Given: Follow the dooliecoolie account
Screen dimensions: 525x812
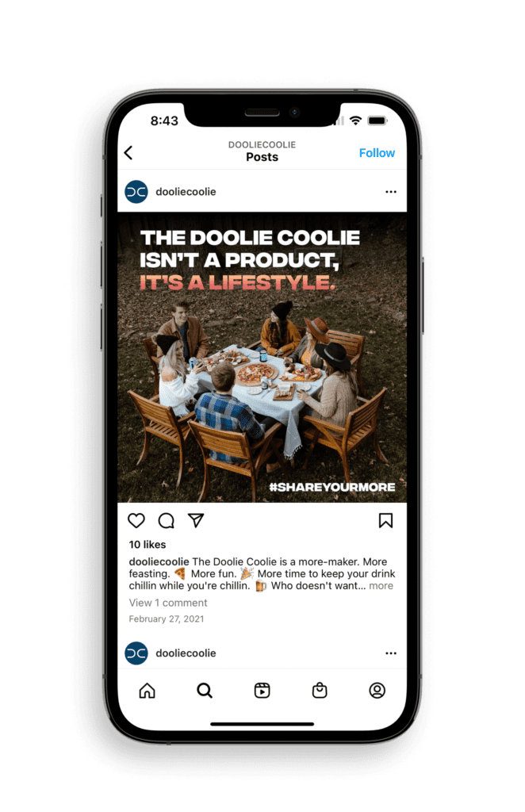Looking at the screenshot, I should click(x=377, y=153).
